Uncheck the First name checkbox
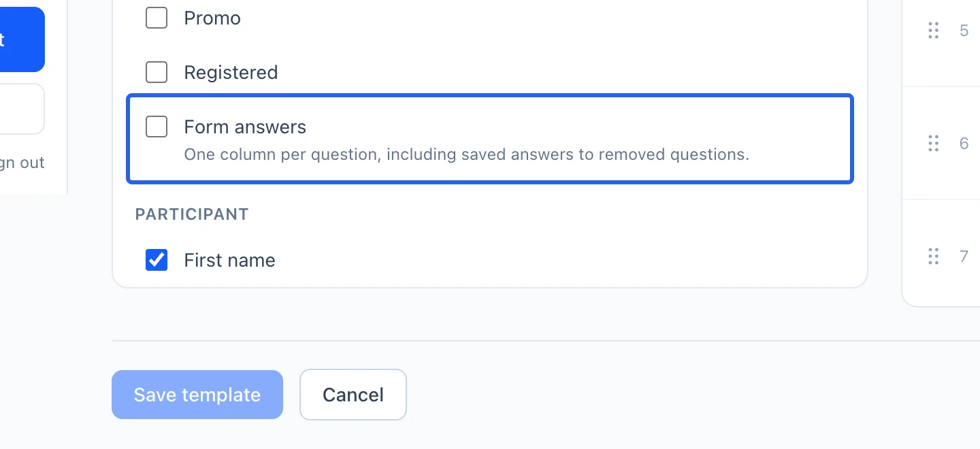 (157, 260)
